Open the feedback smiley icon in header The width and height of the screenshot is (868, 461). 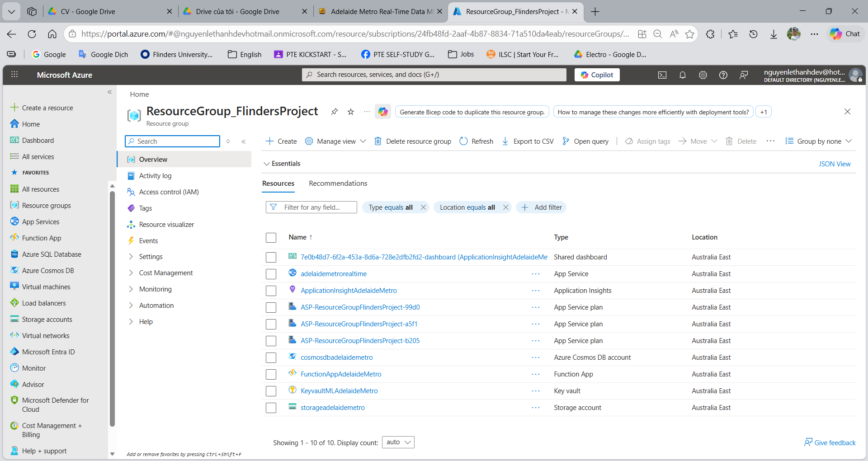pyautogui.click(x=744, y=75)
